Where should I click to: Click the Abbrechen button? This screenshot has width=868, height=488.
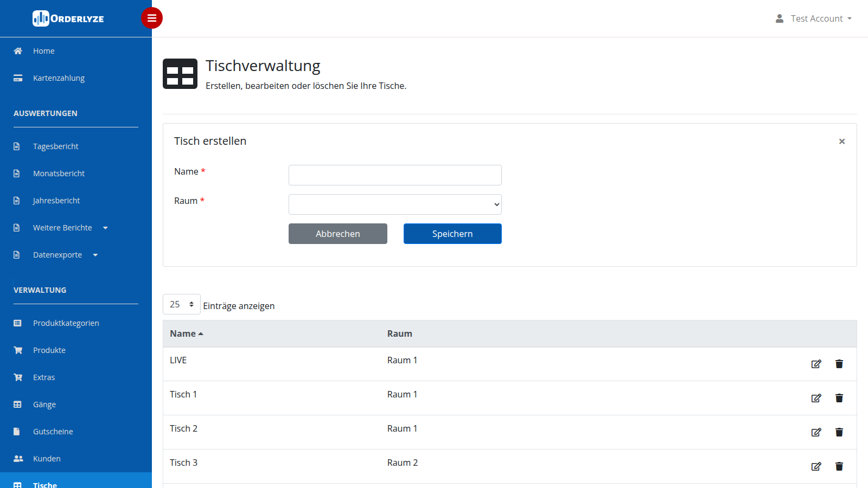pos(338,234)
